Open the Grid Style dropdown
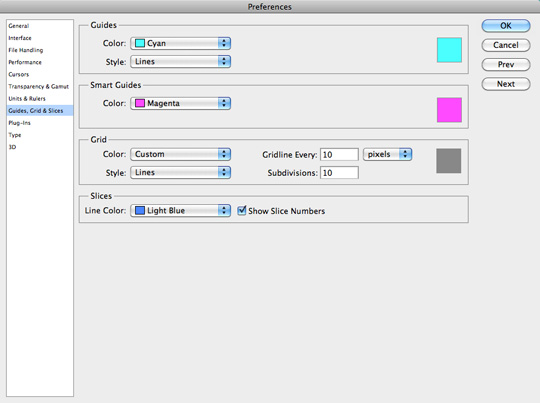 tap(180, 173)
